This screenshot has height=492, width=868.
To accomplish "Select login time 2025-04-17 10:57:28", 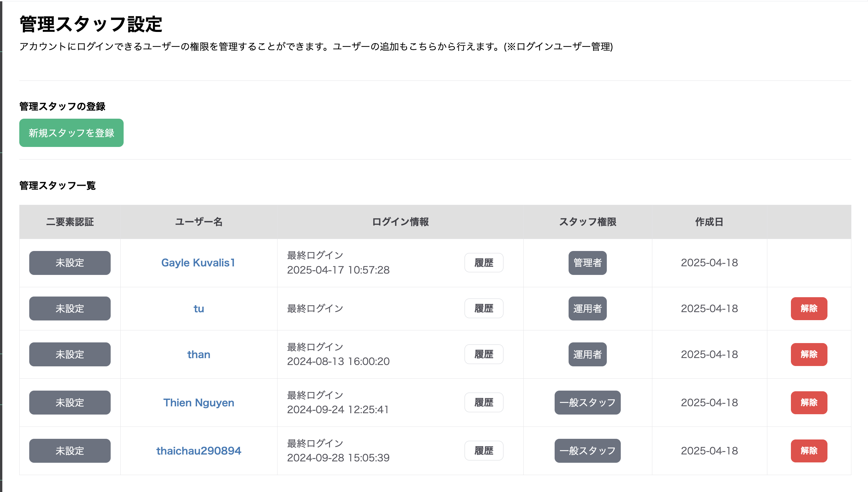I will [338, 270].
